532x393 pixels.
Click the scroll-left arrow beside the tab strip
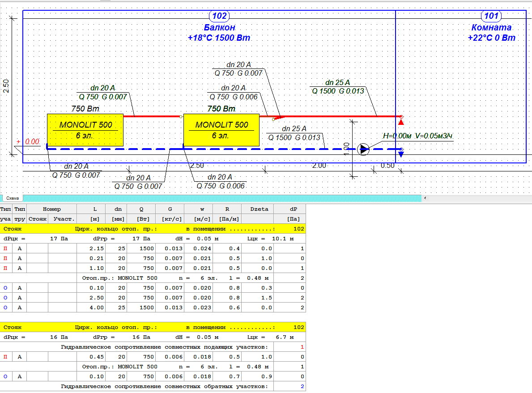(x=425, y=198)
